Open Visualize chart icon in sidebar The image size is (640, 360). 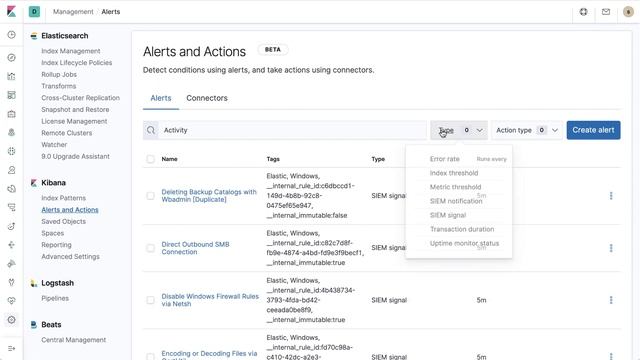[x=11, y=76]
